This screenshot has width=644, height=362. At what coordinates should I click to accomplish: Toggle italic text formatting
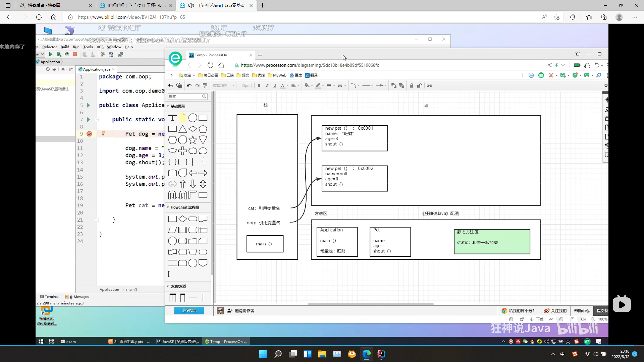click(267, 85)
